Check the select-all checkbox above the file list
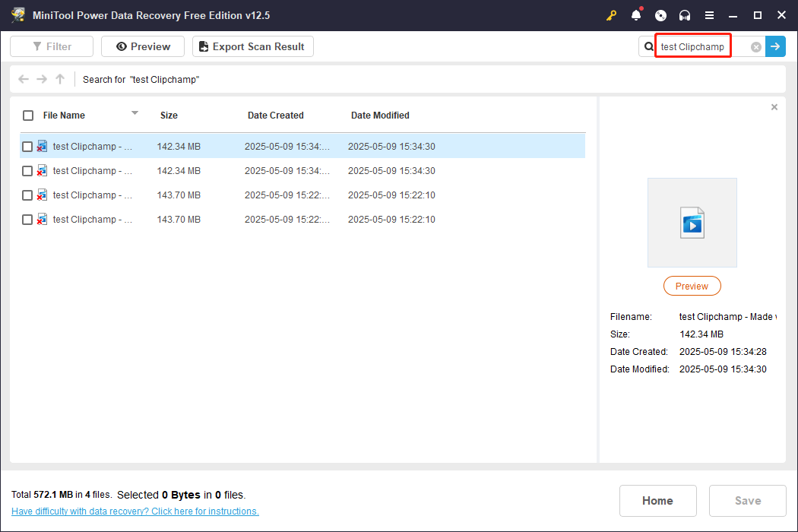This screenshot has width=798, height=532. point(27,115)
